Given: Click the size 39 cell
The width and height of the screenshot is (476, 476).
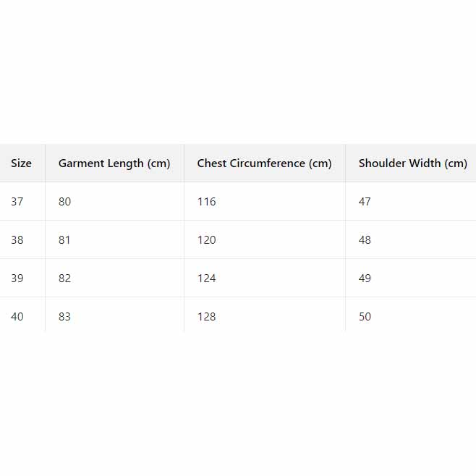Looking at the screenshot, I should [x=17, y=279].
